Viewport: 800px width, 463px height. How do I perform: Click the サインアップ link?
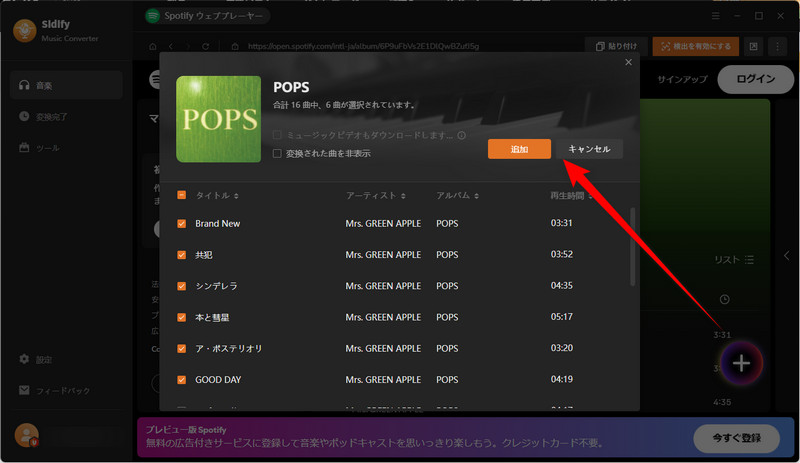[682, 79]
